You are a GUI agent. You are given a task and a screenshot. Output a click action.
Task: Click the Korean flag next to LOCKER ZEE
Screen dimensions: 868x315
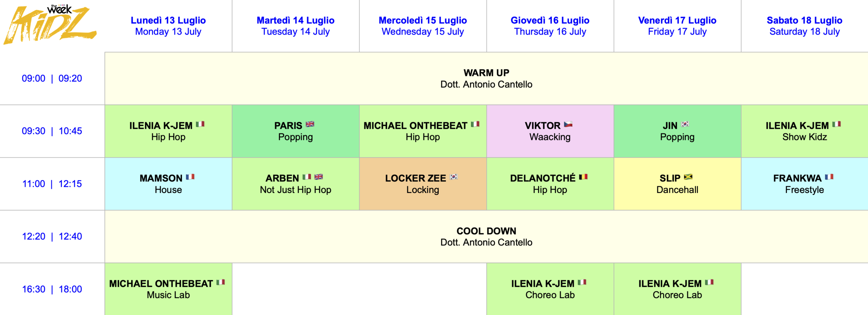coord(454,177)
